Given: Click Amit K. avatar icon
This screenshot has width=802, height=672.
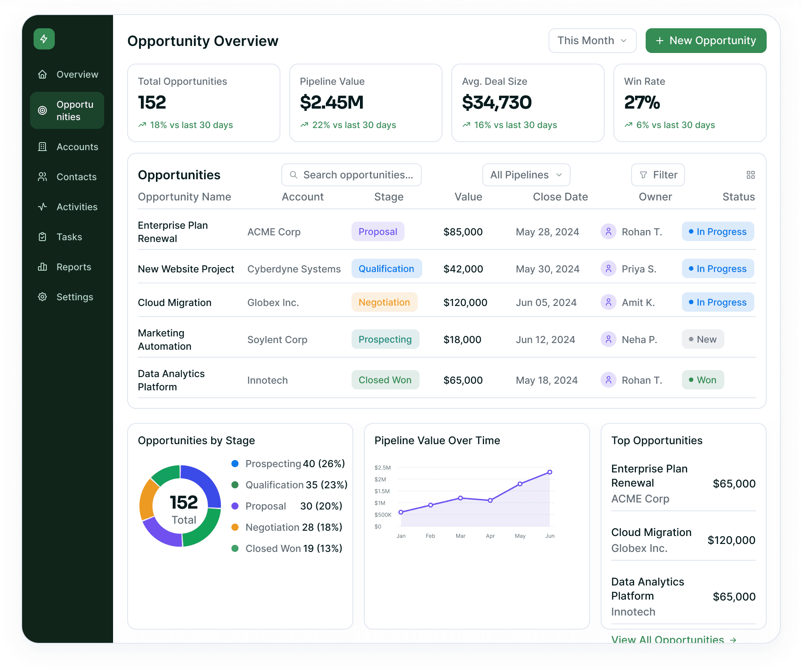Looking at the screenshot, I should [x=608, y=302].
